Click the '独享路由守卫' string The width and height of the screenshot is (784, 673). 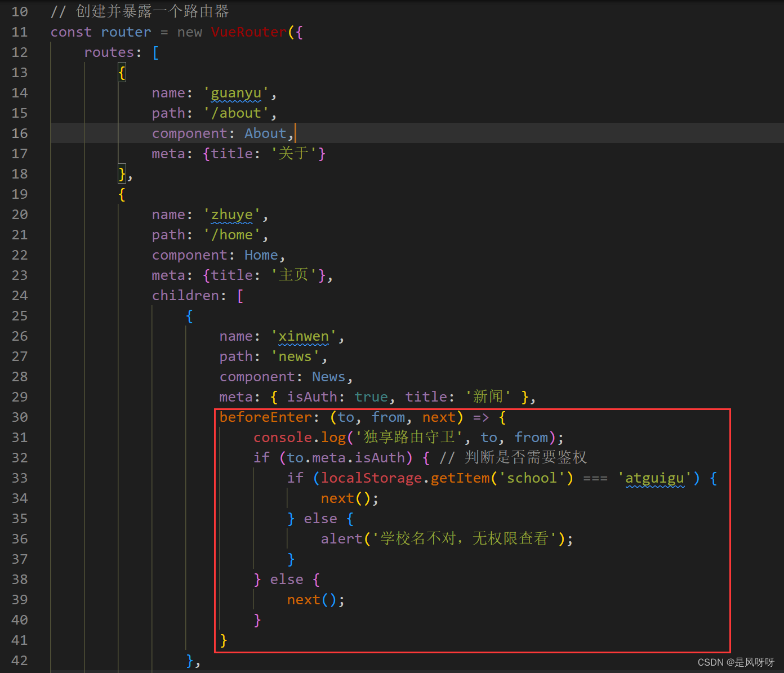click(409, 438)
